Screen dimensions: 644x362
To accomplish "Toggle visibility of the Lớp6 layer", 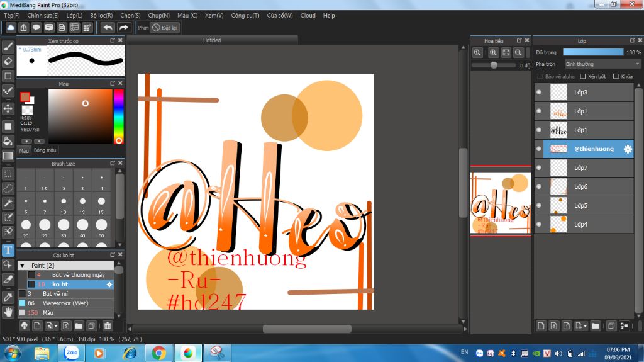I will point(539,187).
